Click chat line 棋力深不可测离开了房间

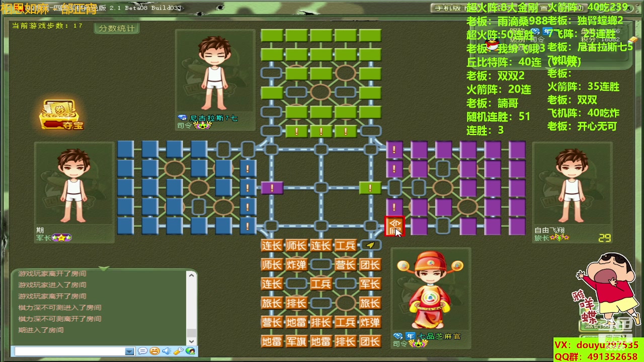point(60,319)
